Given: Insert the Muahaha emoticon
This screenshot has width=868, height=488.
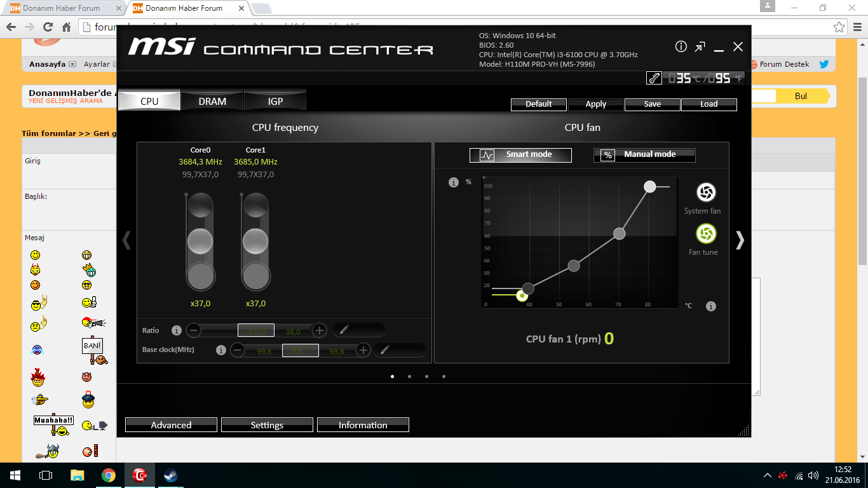Looking at the screenshot, I should point(53,424).
